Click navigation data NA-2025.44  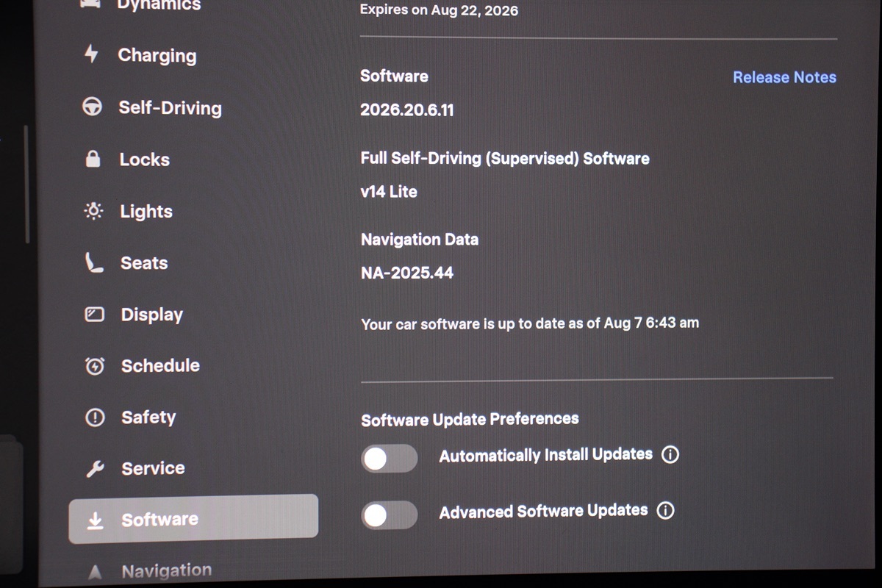coord(407,273)
